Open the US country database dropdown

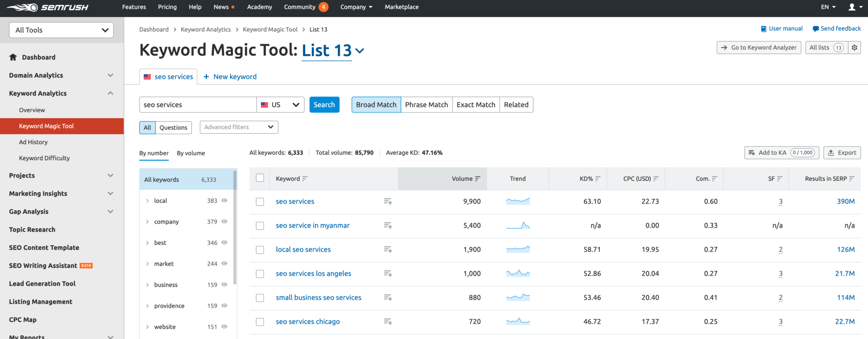tap(281, 105)
